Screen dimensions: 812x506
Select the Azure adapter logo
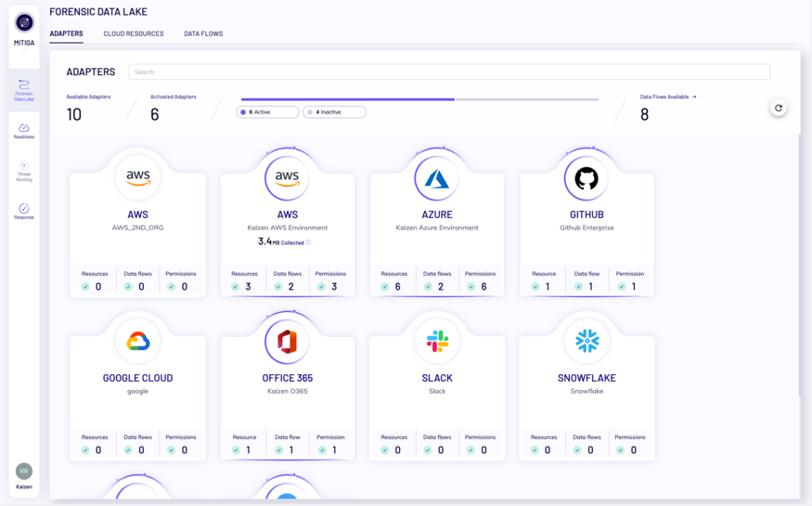(436, 178)
